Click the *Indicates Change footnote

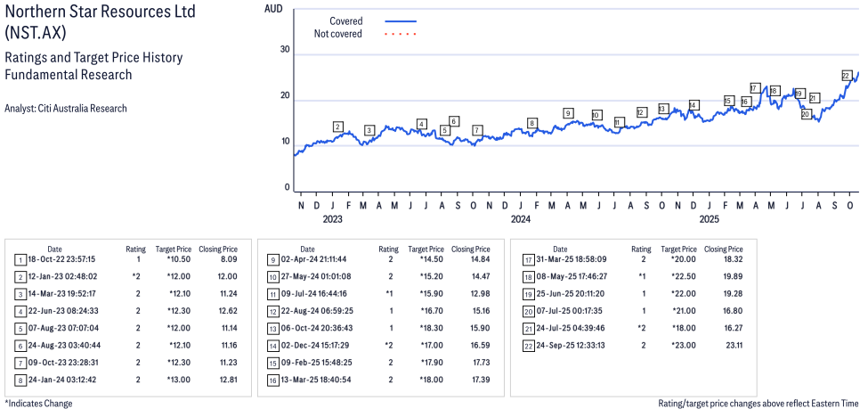pos(38,403)
